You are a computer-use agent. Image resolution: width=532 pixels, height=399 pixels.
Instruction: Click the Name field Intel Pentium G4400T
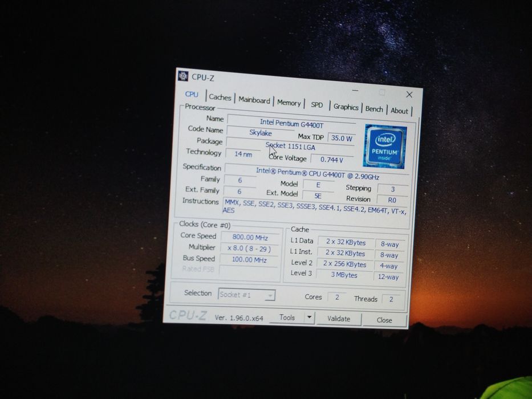pos(291,124)
